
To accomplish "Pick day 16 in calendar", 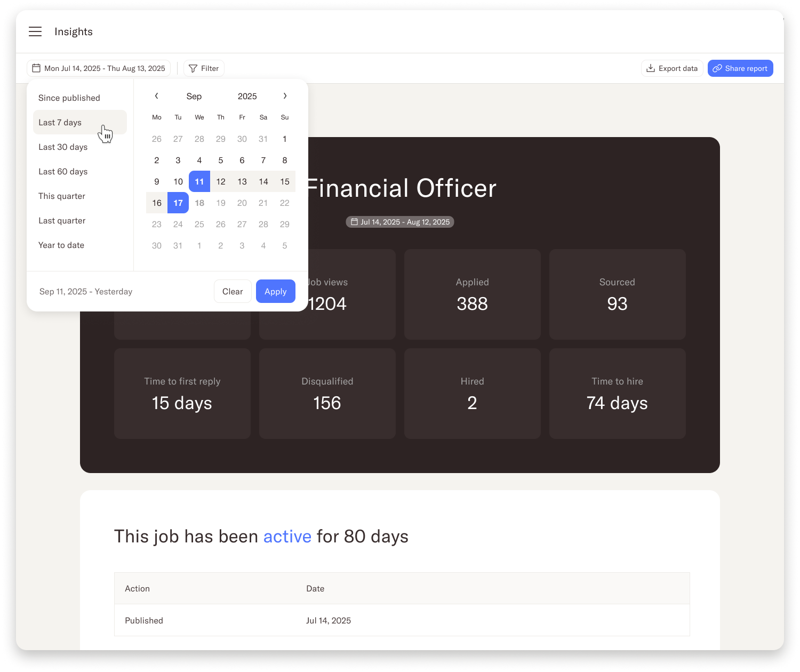I will (157, 203).
